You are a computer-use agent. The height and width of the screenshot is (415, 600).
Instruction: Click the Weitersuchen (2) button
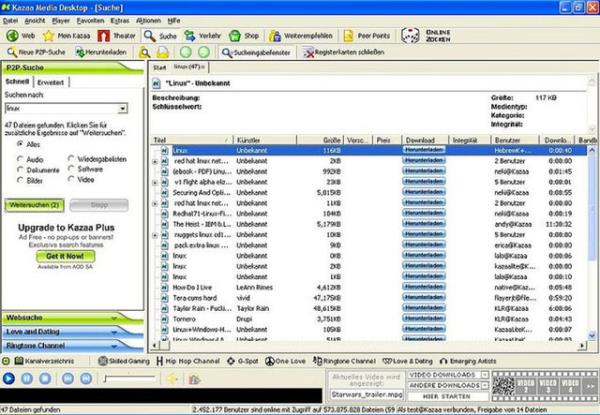(34, 205)
